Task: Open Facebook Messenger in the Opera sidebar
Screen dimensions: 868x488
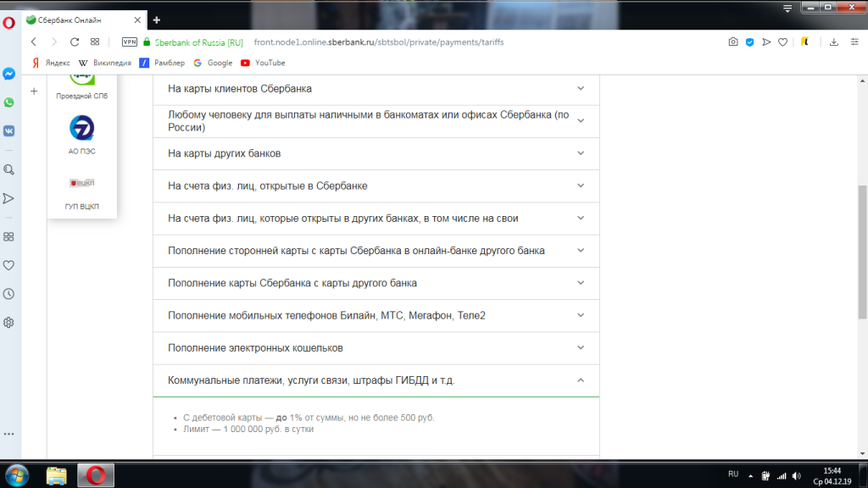Action: tap(8, 74)
